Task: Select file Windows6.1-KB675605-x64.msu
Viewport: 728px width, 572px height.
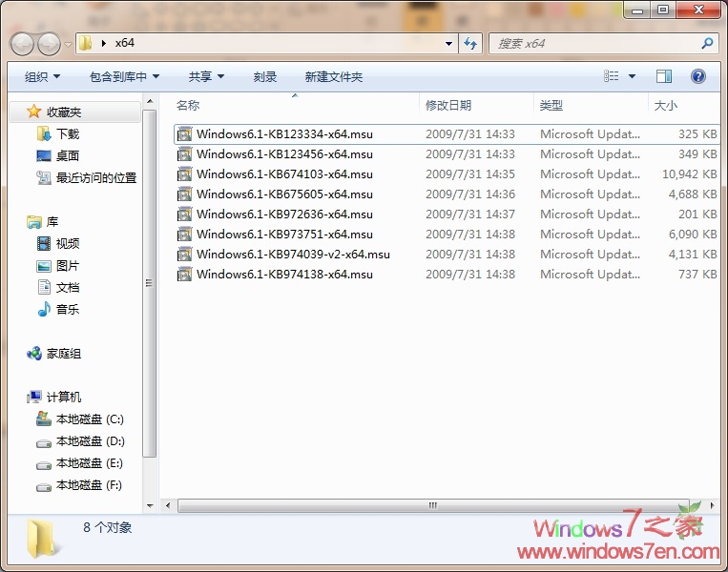Action: pos(284,194)
